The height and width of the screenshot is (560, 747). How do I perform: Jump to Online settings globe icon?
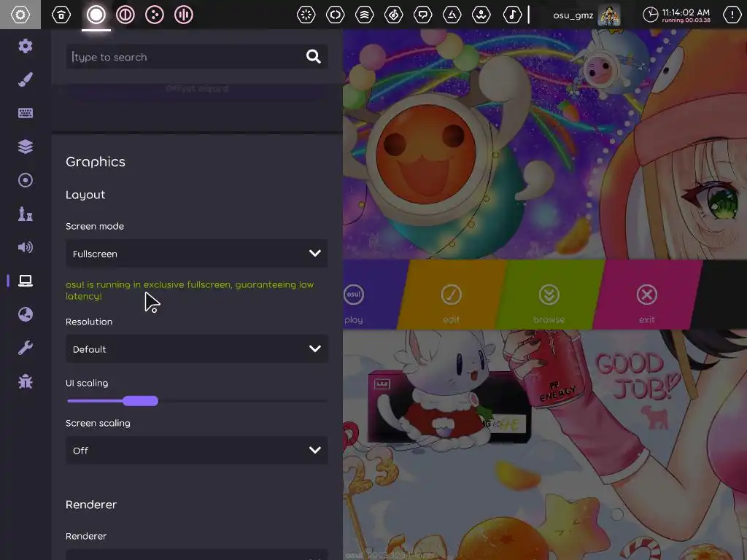tap(26, 314)
